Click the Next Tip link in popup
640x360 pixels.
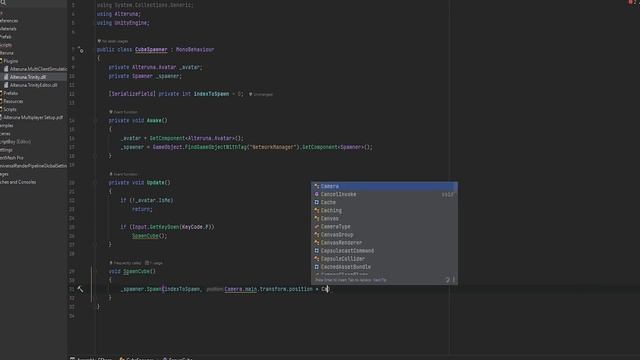pos(380,280)
